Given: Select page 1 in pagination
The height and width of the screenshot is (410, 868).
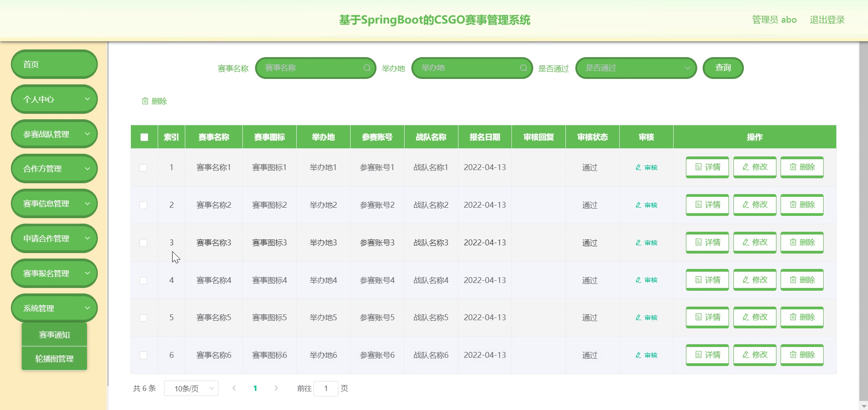Looking at the screenshot, I should point(255,388).
